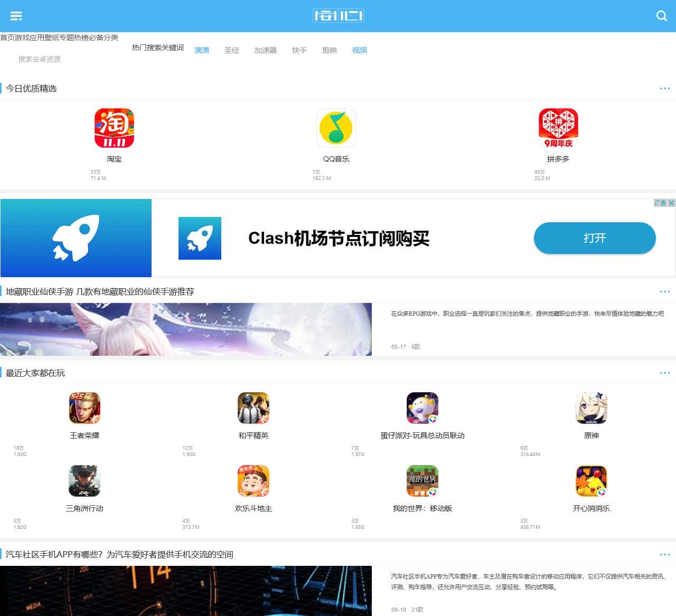Click the small rocket icon in the ad
676x616 pixels.
tap(200, 238)
